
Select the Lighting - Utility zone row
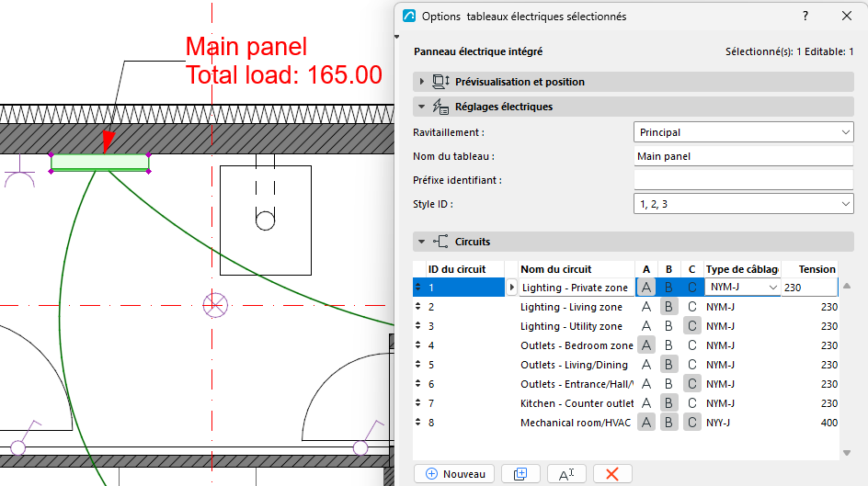625,326
